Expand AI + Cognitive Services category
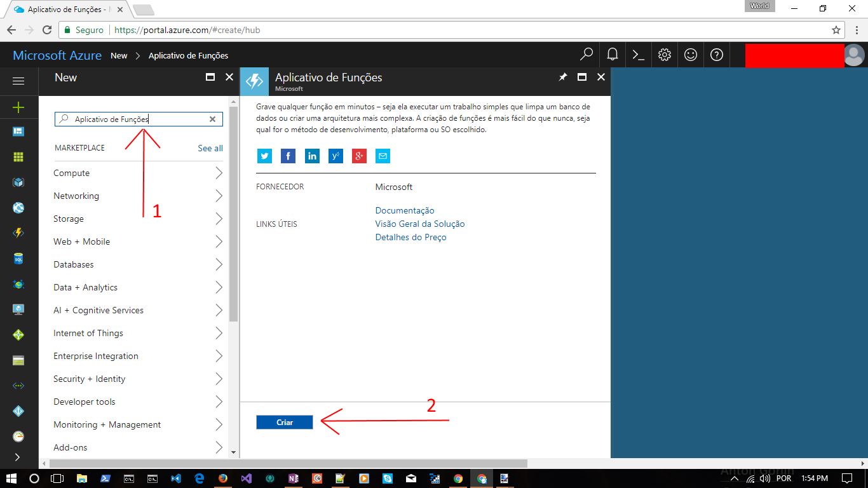The image size is (868, 488). coord(138,310)
